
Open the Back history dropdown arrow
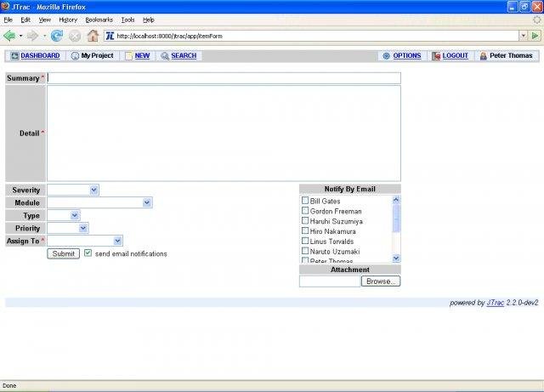coord(20,36)
